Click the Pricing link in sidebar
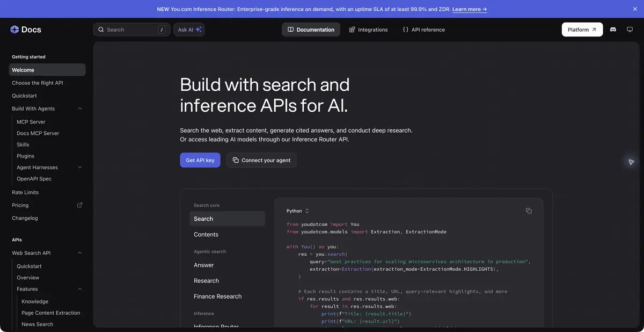 (20, 205)
